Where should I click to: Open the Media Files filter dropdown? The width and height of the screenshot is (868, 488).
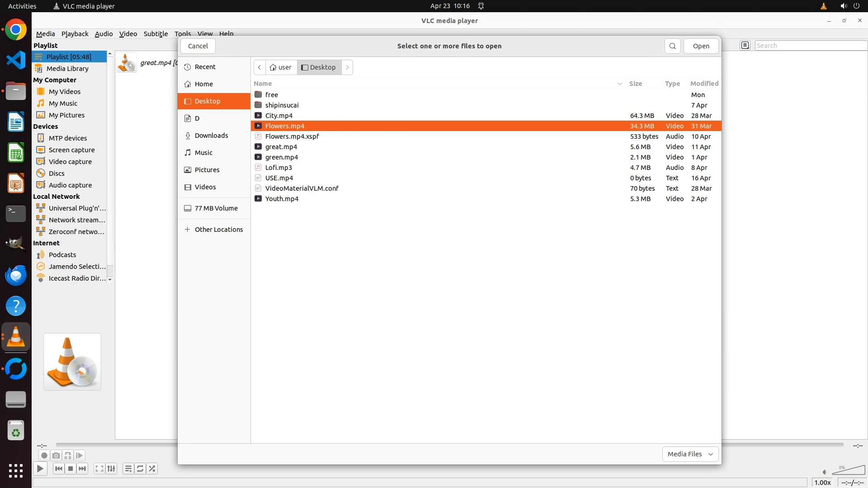coord(690,454)
